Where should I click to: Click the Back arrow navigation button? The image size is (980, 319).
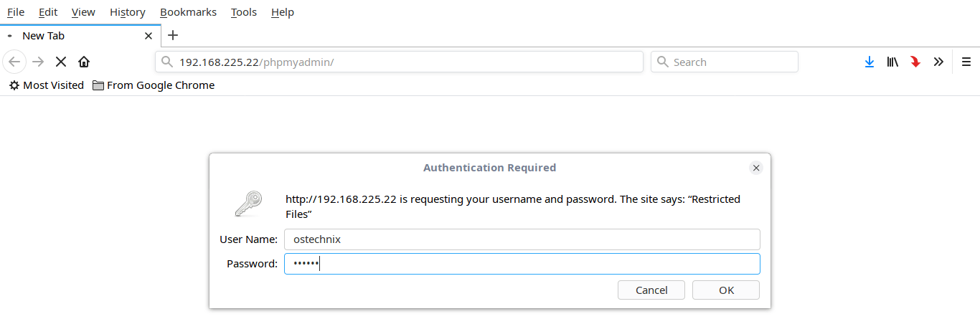[14, 62]
